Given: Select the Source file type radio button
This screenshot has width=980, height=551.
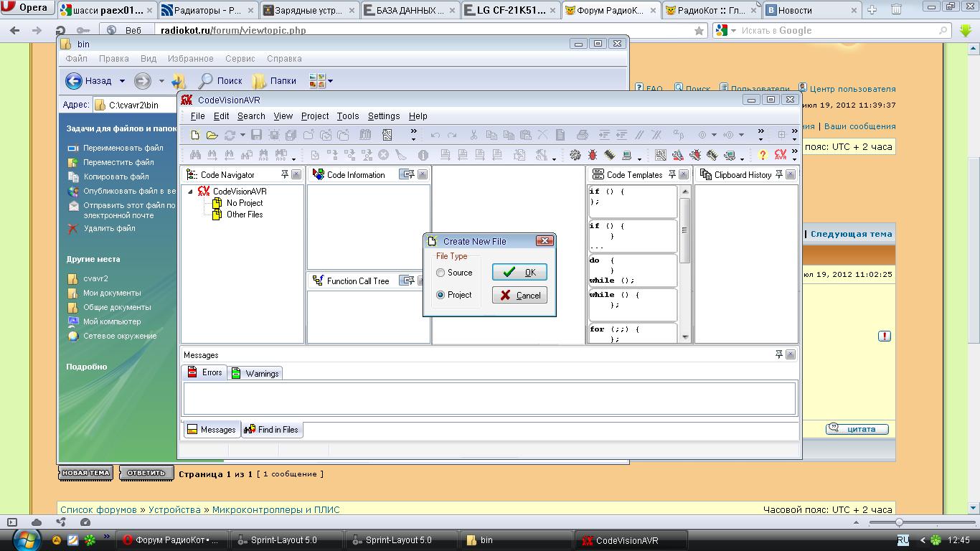Looking at the screenshot, I should [x=440, y=273].
